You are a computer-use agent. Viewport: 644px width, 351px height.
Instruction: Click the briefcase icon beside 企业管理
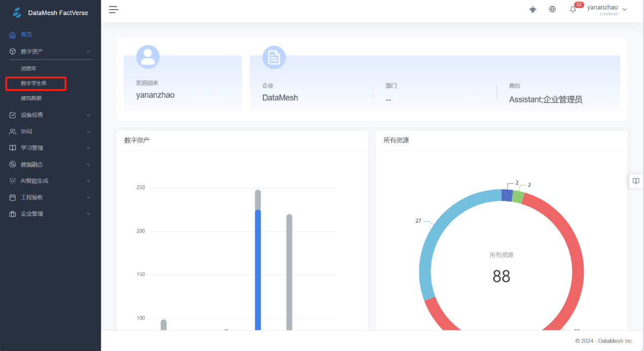13,214
